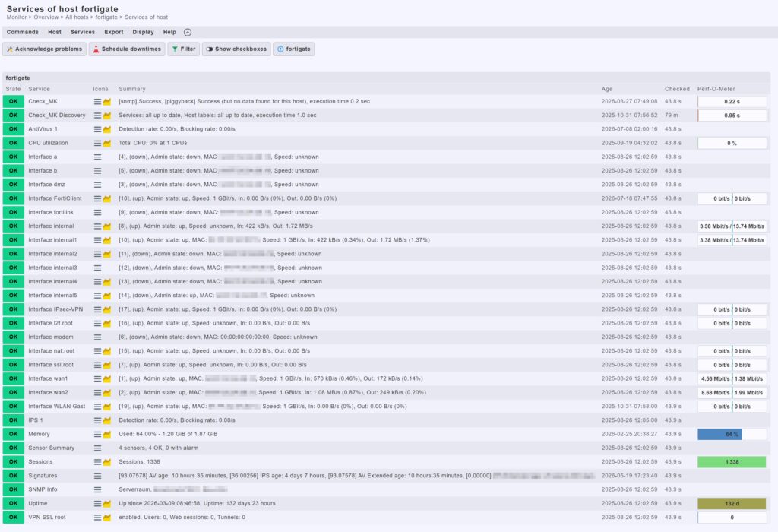Click Acknowledge problems button
The width and height of the screenshot is (778, 532).
click(x=44, y=49)
